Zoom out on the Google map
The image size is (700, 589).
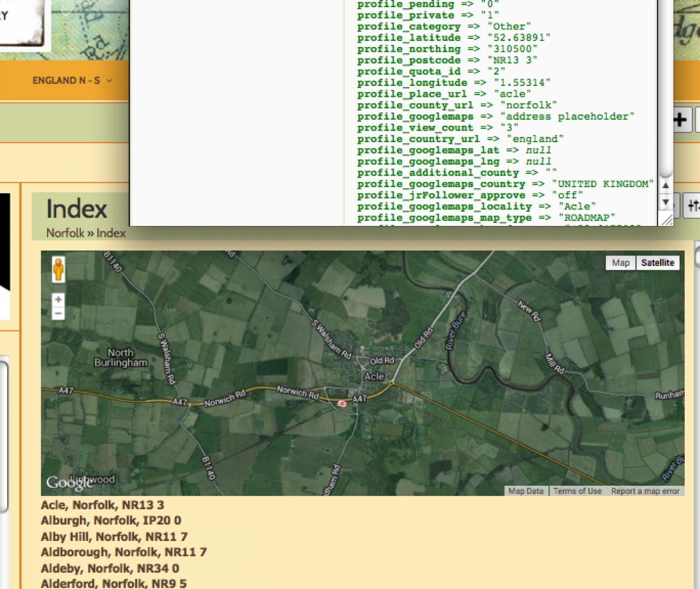tap(58, 313)
